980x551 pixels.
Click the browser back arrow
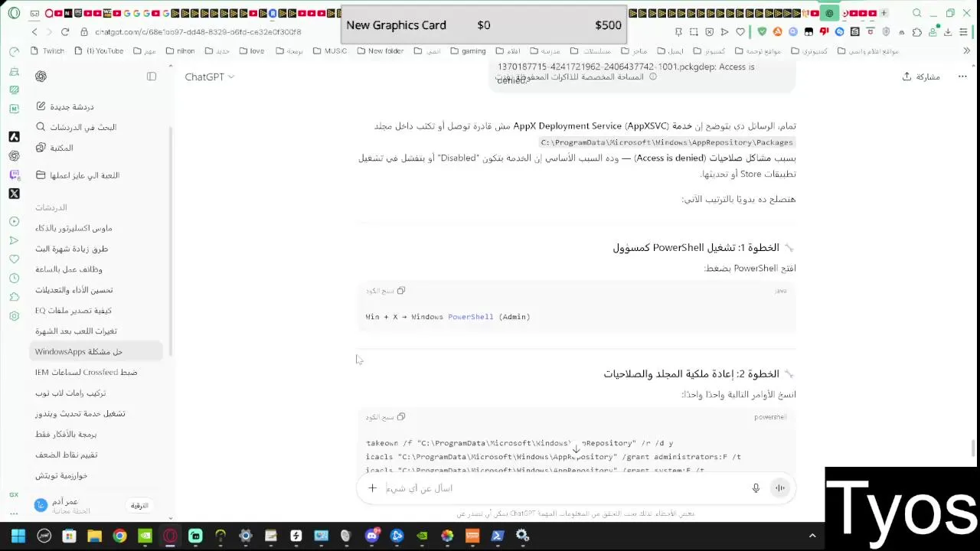[x=34, y=32]
